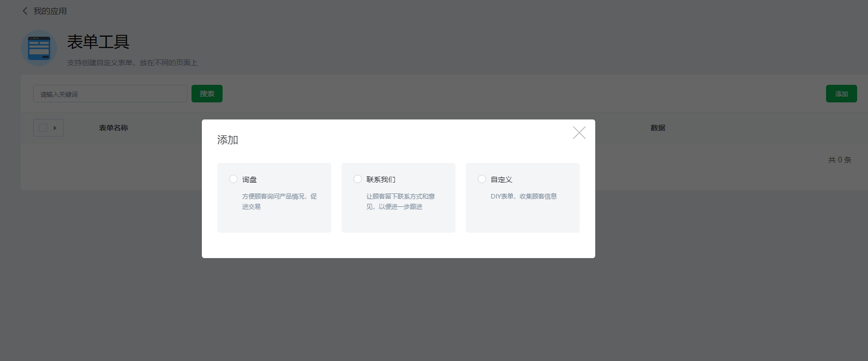
Task: Click the 表单工具 app logo icon
Action: coord(39,48)
